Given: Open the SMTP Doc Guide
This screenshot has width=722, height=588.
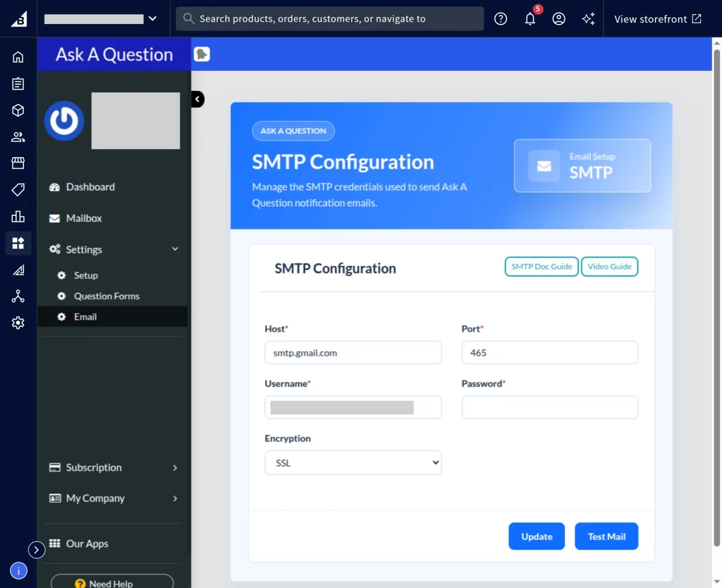Looking at the screenshot, I should [x=541, y=266].
